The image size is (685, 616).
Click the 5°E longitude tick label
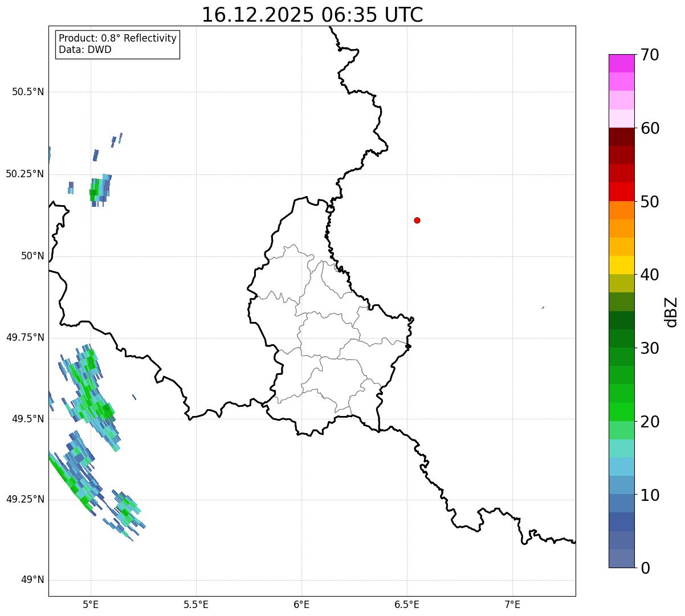point(91,605)
